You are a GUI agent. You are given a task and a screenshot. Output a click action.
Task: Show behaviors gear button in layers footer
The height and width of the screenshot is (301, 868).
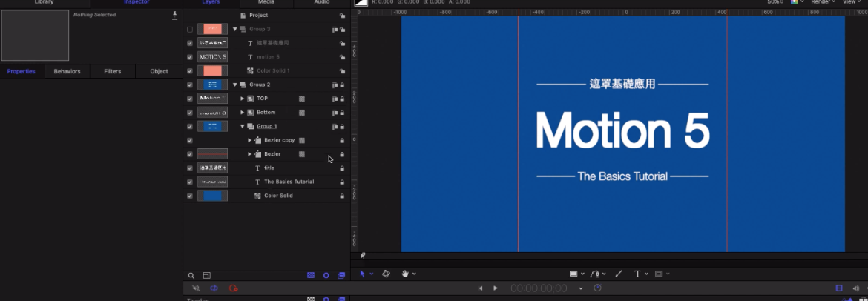(x=326, y=276)
